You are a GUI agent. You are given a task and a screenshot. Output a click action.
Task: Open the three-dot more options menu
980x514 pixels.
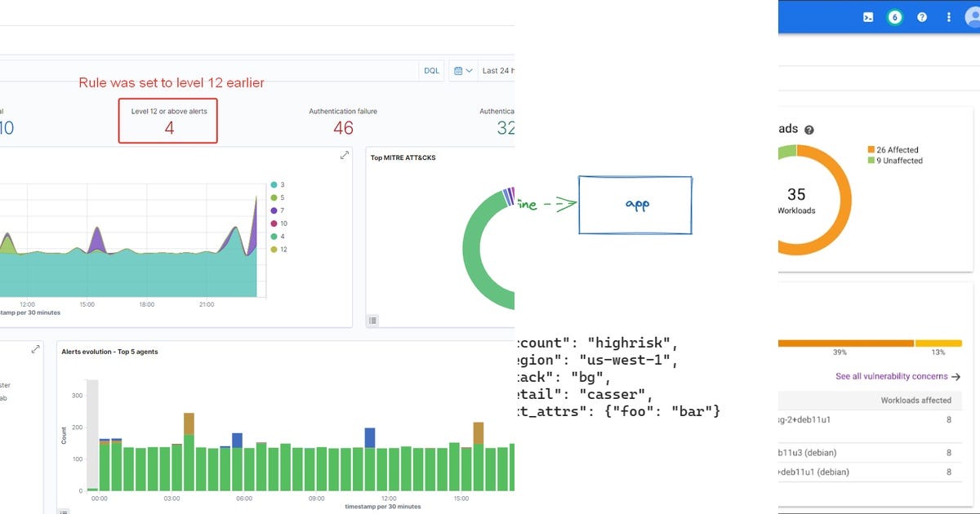pyautogui.click(x=948, y=16)
